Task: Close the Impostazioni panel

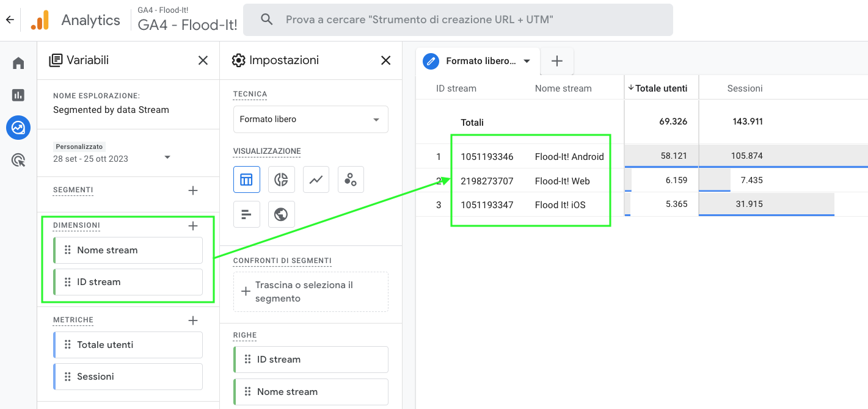Action: click(385, 60)
